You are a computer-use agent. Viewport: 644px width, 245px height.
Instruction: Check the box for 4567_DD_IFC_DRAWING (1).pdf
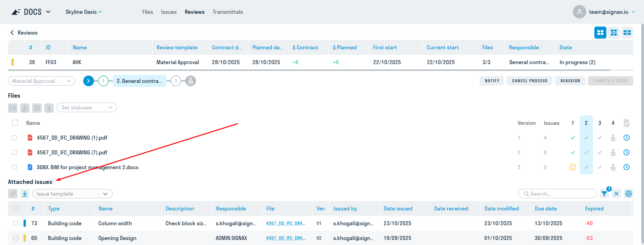click(14, 138)
